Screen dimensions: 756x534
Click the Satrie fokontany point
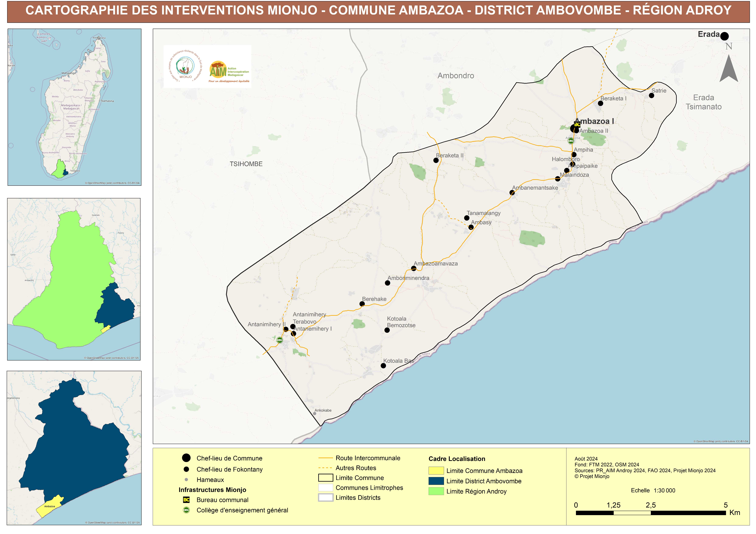click(x=651, y=95)
